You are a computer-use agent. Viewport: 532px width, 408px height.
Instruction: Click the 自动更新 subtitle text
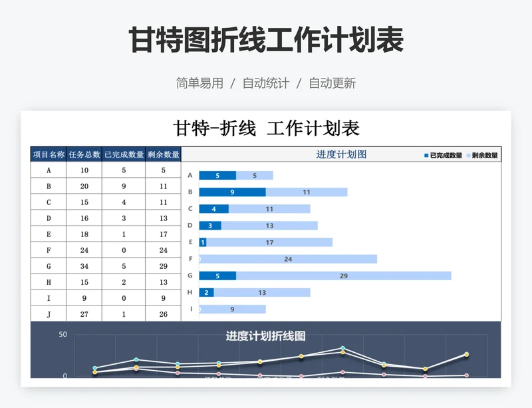click(x=332, y=83)
